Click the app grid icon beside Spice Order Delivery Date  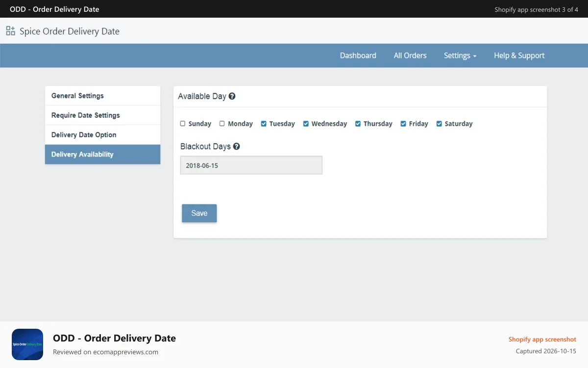11,31
